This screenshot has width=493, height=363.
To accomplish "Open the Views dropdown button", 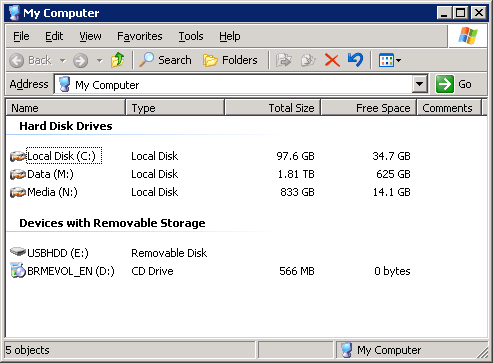I will click(390, 60).
